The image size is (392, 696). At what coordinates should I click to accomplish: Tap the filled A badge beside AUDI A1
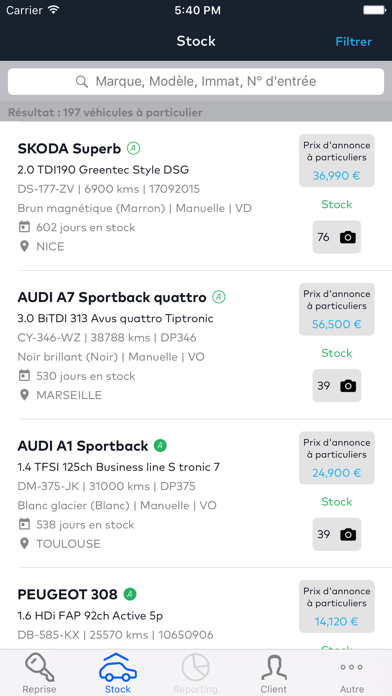[x=160, y=445]
